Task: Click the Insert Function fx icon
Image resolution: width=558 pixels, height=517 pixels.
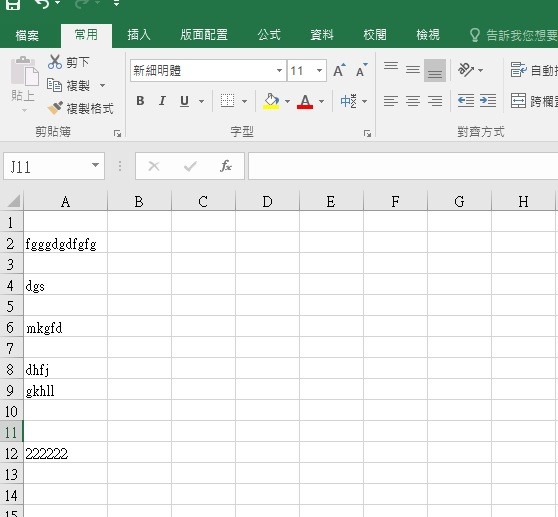Action: coord(226,166)
